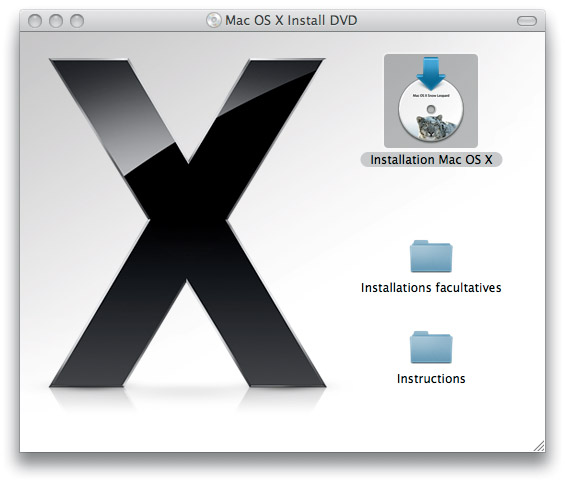The image size is (565, 482).
Task: Click the blue download arrow on installer
Action: pyautogui.click(x=431, y=73)
